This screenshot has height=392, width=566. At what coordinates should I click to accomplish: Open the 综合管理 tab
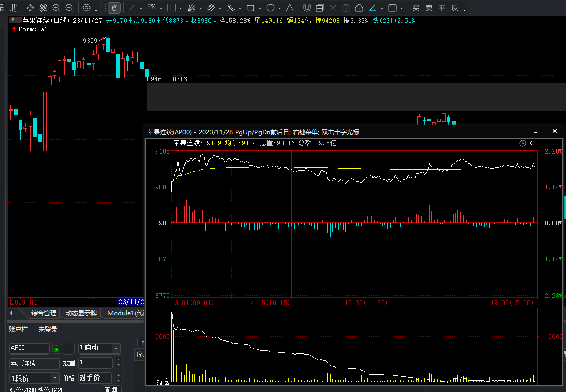tap(44, 313)
